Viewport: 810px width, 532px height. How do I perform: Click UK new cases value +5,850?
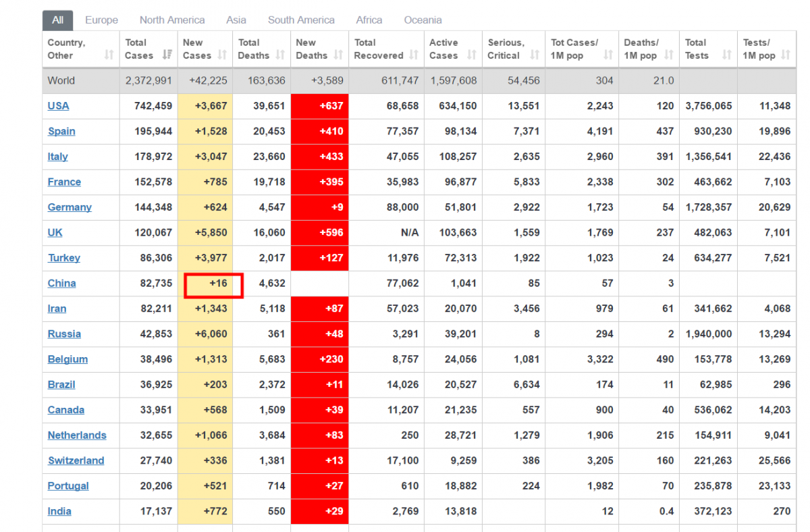coord(211,233)
